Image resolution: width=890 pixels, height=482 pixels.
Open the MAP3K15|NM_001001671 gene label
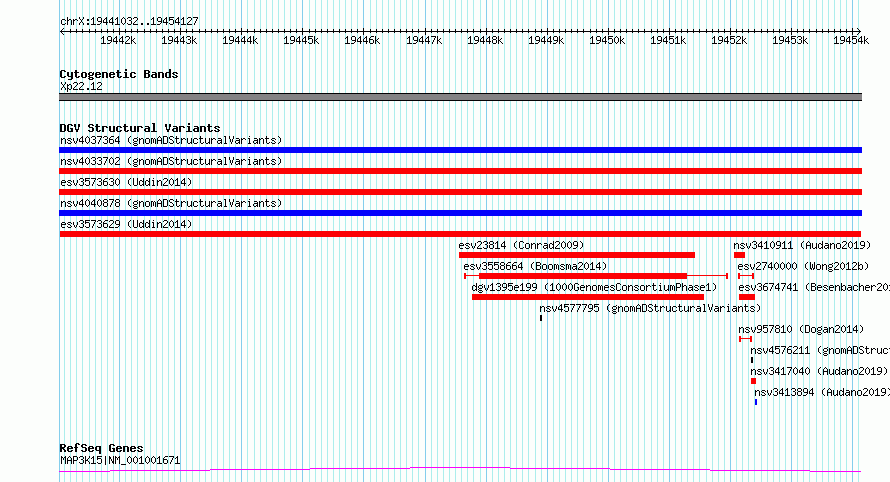click(120, 460)
